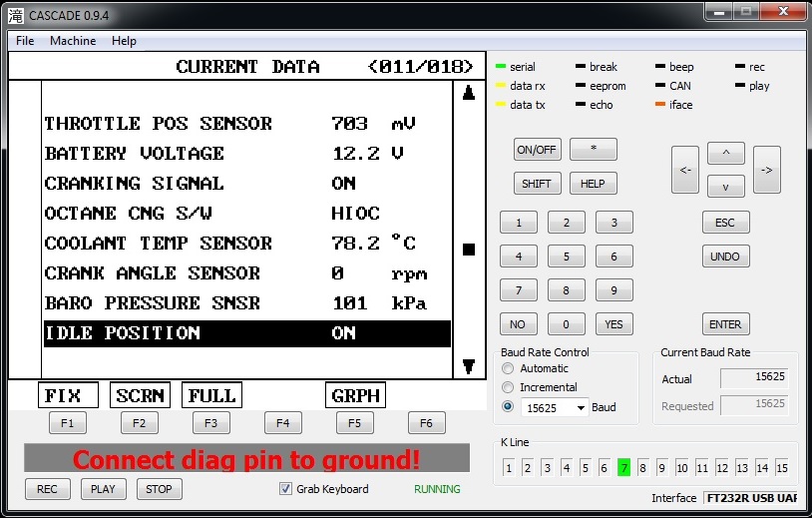This screenshot has height=519, width=812.
Task: Click the right arrow navigation button
Action: (767, 170)
